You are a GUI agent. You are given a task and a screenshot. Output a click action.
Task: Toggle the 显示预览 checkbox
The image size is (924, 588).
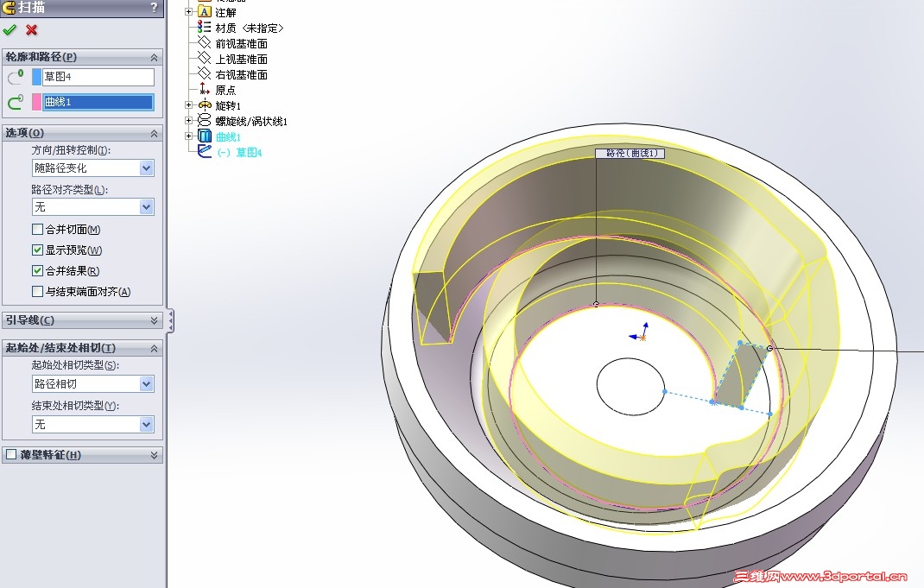tap(37, 250)
